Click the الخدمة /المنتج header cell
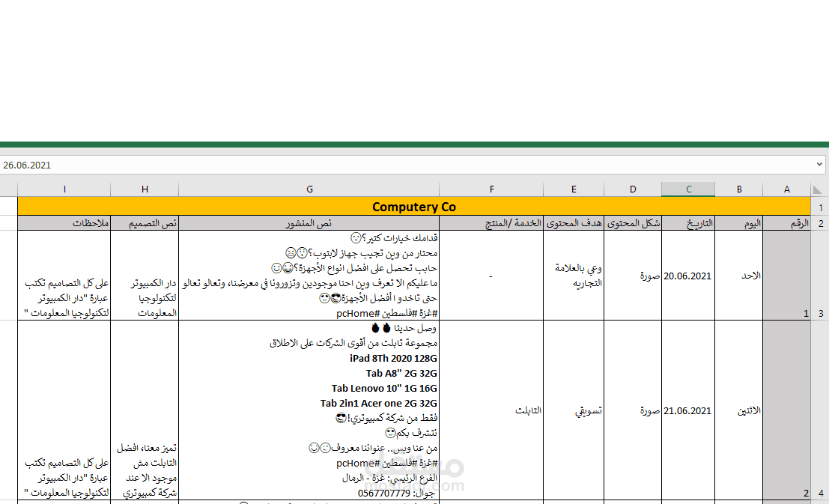This screenshot has width=829, height=504. [492, 223]
